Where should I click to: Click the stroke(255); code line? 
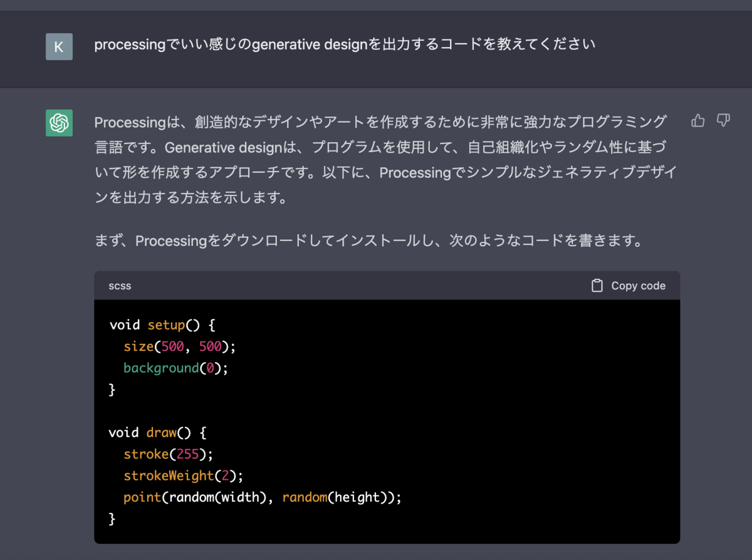click(x=173, y=454)
